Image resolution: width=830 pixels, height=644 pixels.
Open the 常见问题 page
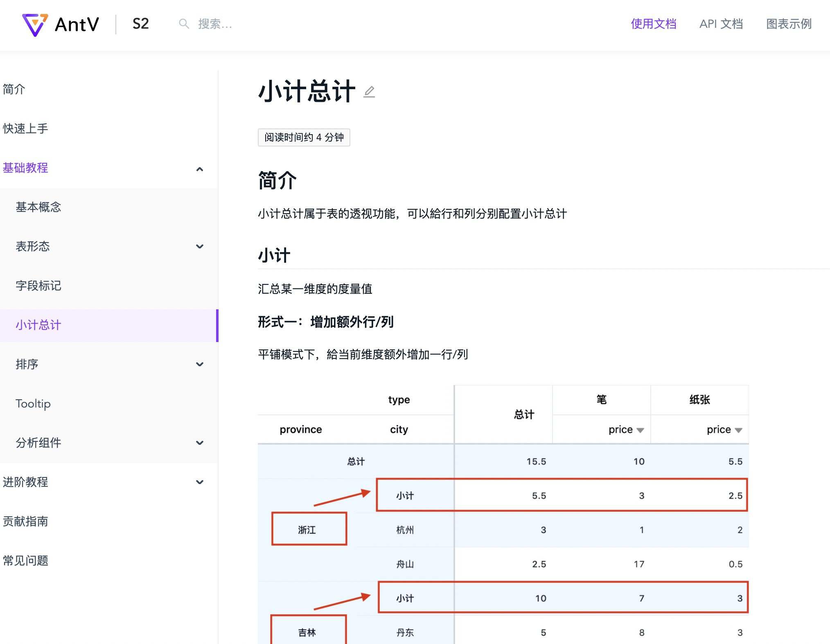click(25, 561)
